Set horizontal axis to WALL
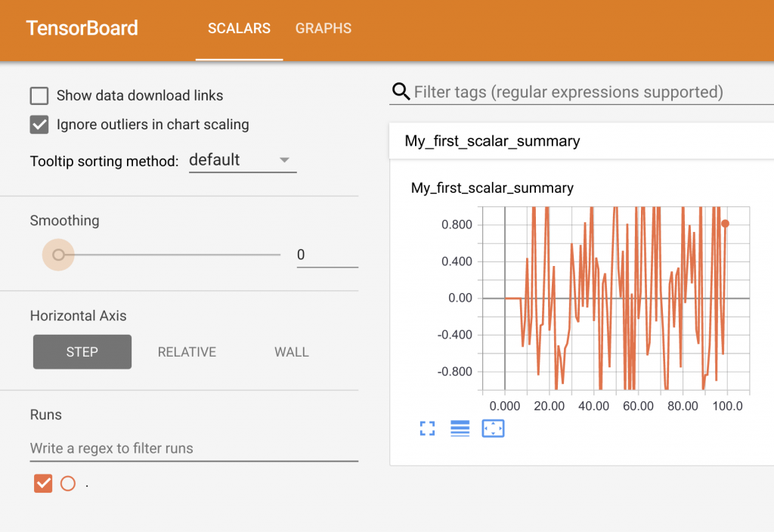Image resolution: width=774 pixels, height=532 pixels. coord(292,352)
